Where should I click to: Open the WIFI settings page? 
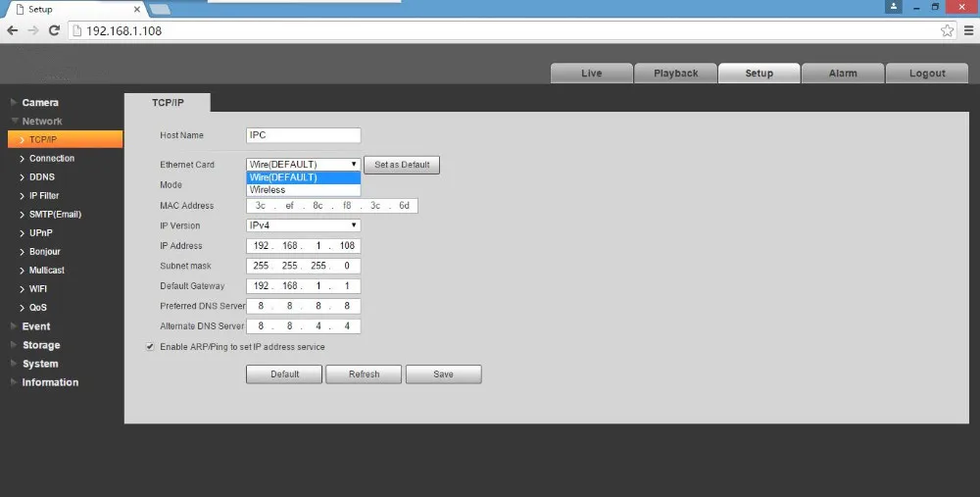coord(37,289)
